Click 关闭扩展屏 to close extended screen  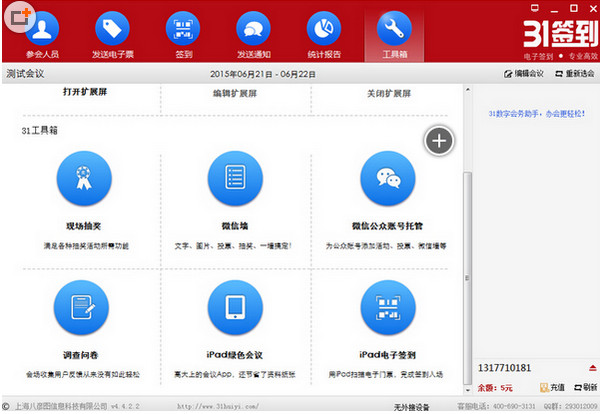pos(387,93)
